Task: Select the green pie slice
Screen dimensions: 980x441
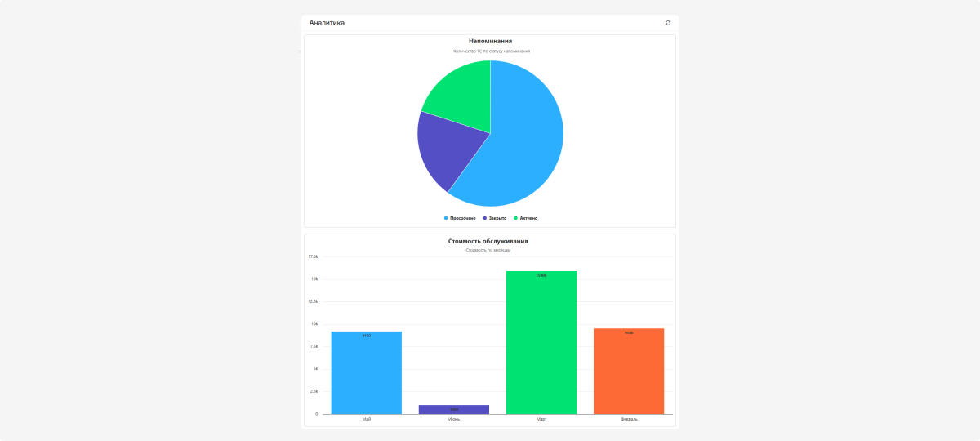Action: [461, 98]
